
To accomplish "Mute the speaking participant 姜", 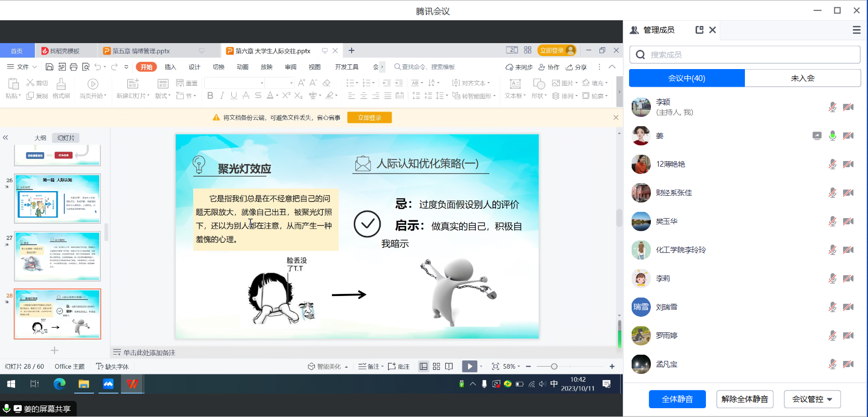I will click(x=832, y=136).
